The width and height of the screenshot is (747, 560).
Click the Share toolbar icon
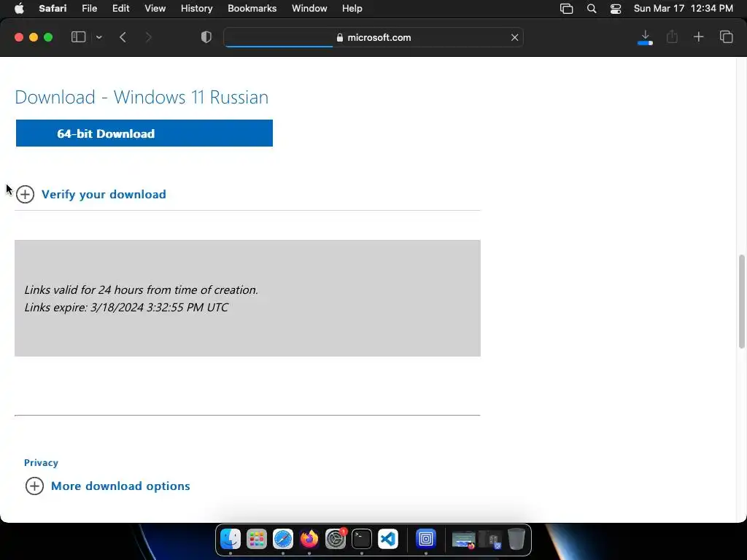672,36
